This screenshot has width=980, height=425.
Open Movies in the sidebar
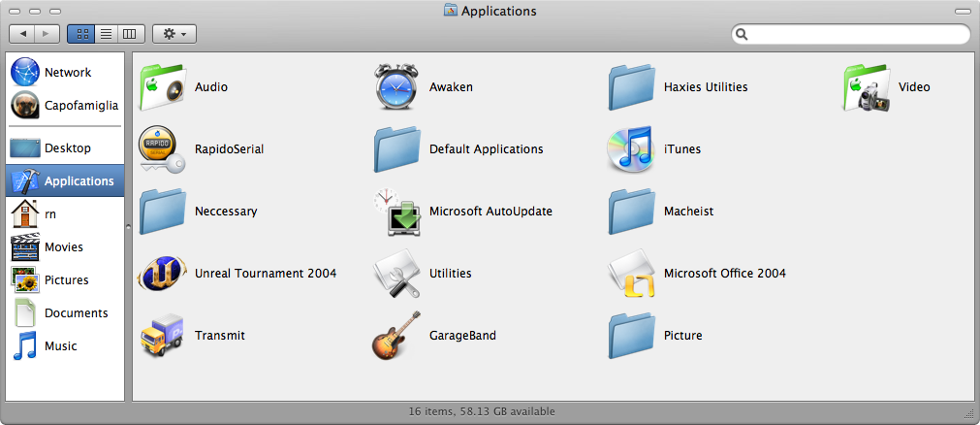click(65, 246)
